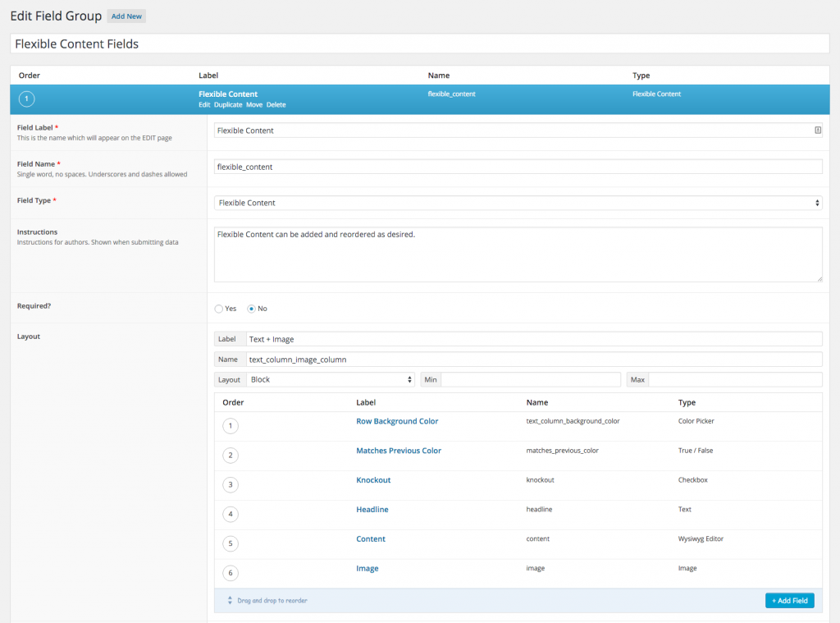Screen dimensions: 840x623
Task: Open the Row Background Color field
Action: pyautogui.click(x=397, y=421)
